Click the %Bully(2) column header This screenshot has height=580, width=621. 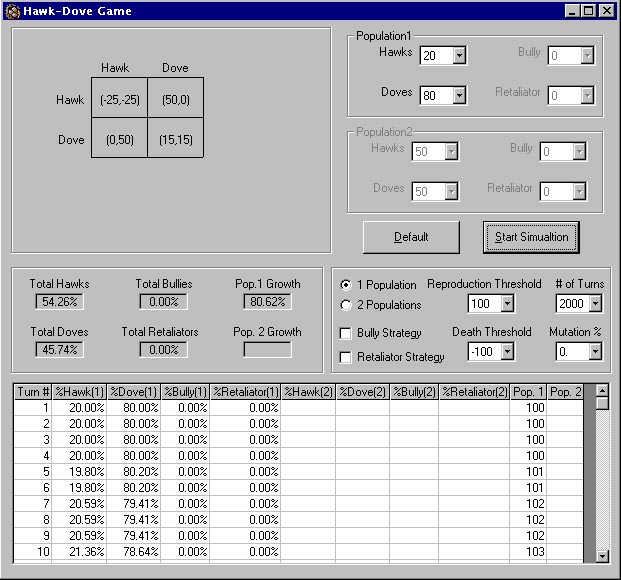coord(414,392)
